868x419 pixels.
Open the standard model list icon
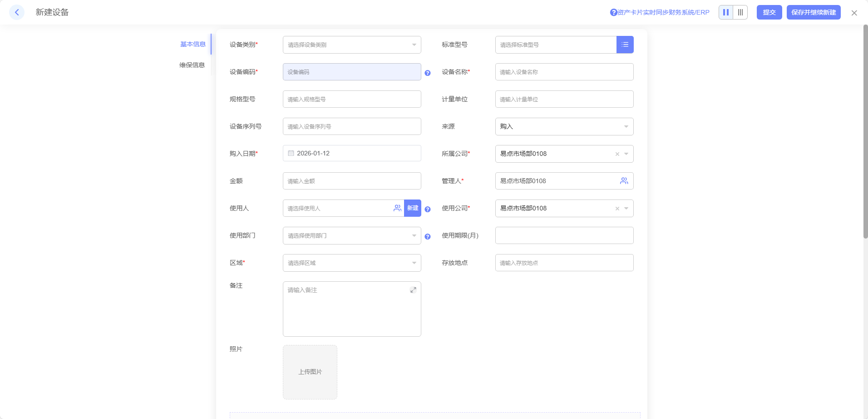pyautogui.click(x=625, y=45)
